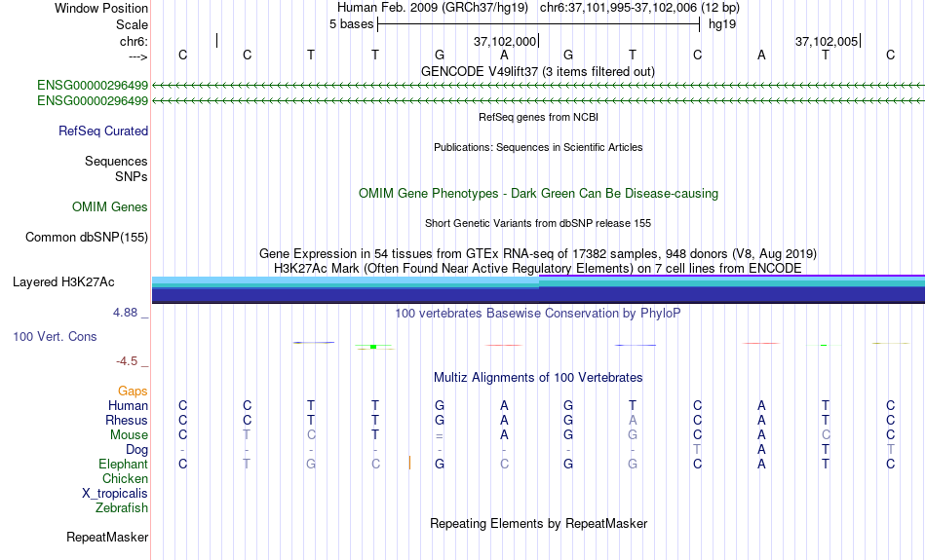The width and height of the screenshot is (926, 560).
Task: Click the light-blue-topped H3K27Ac signal segment
Action: coord(345,289)
